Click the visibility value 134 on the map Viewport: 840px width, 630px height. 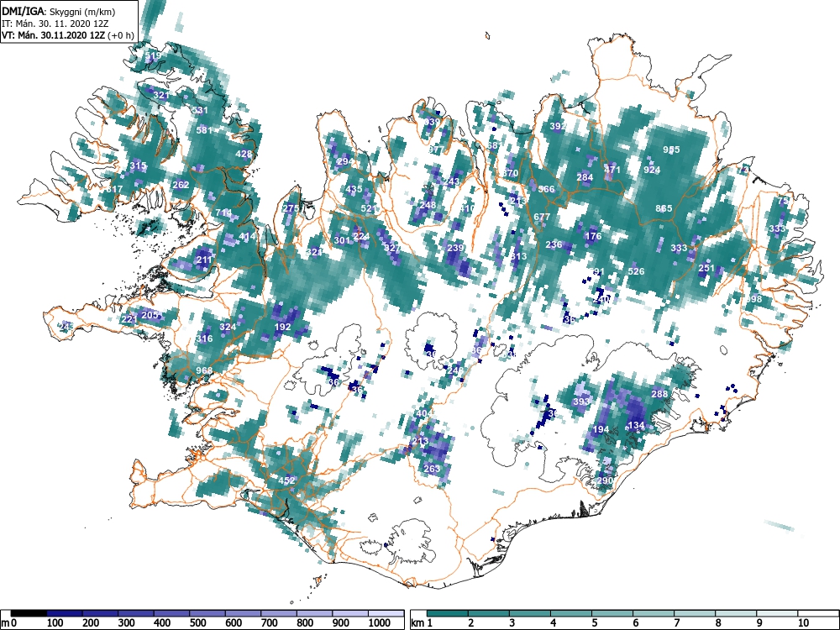click(636, 425)
